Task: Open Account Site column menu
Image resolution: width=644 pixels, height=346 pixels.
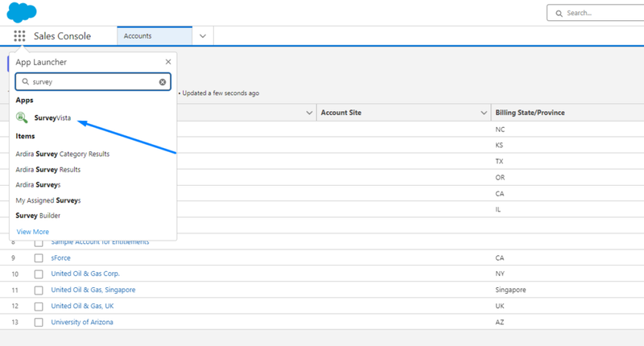Action: click(x=484, y=113)
